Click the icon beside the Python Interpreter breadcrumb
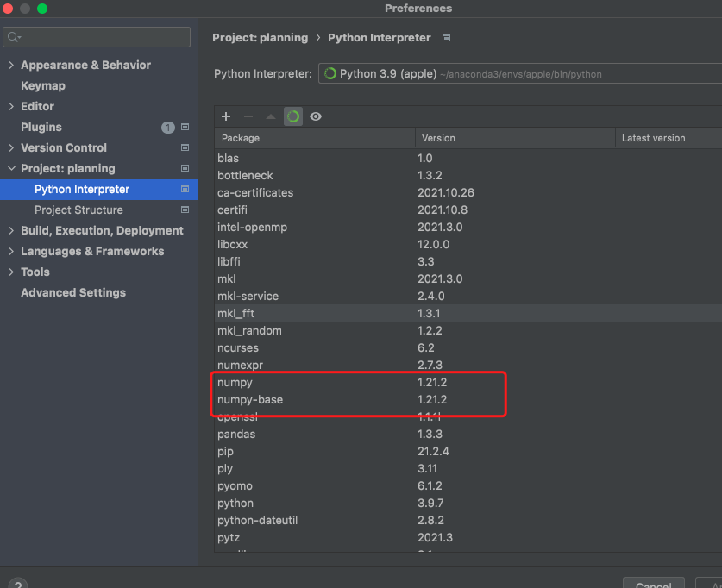 [x=446, y=38]
